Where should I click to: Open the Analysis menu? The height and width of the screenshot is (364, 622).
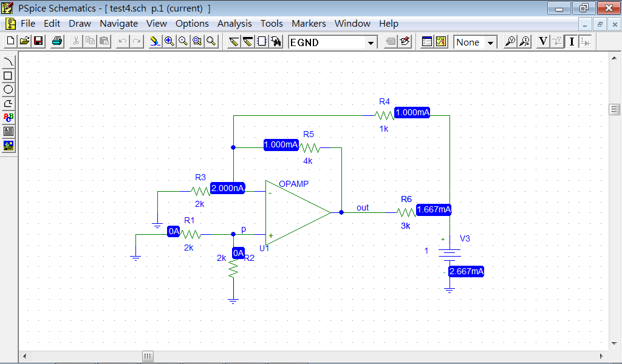tap(234, 24)
